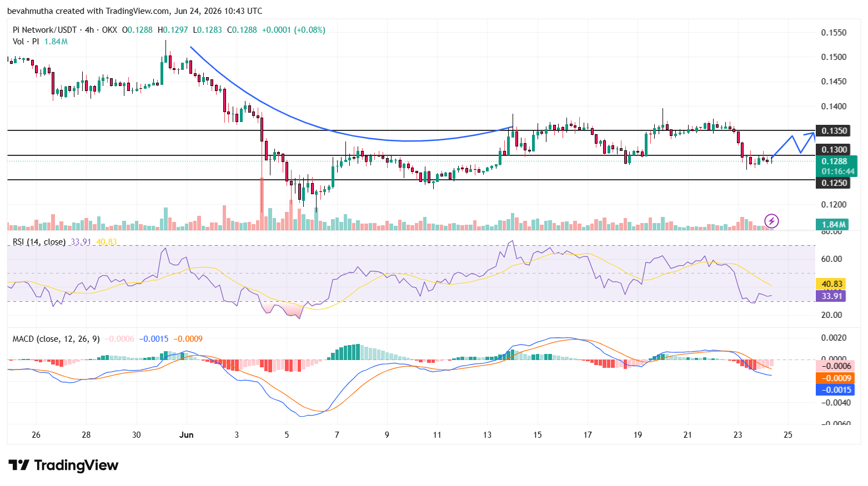Click the '21' label on the date axis

coord(688,435)
